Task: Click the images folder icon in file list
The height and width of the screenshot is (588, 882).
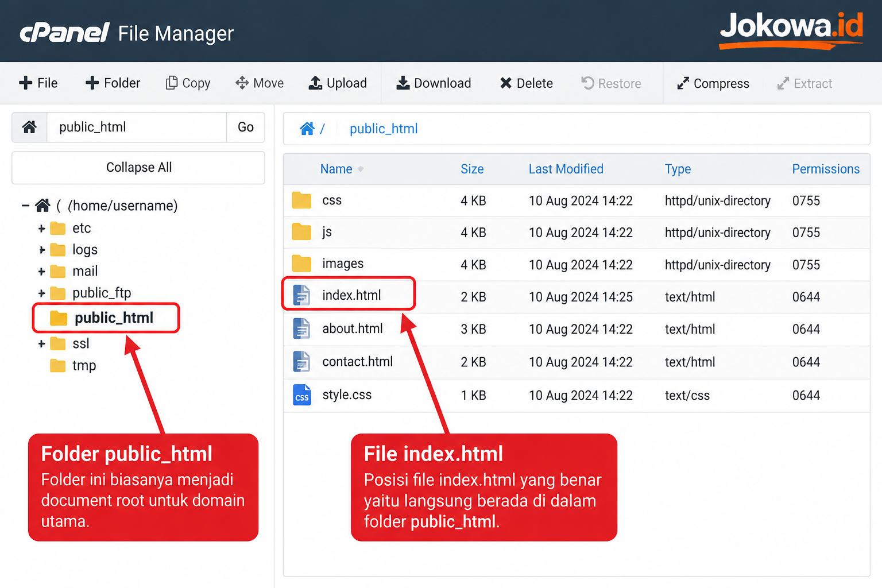Action: pos(301,264)
